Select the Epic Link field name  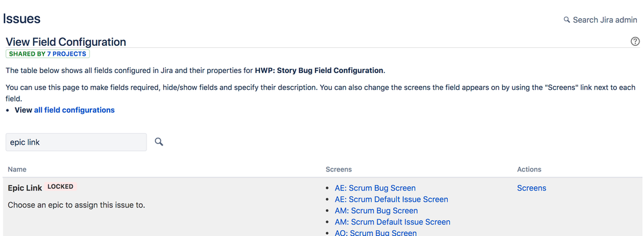[x=25, y=188]
